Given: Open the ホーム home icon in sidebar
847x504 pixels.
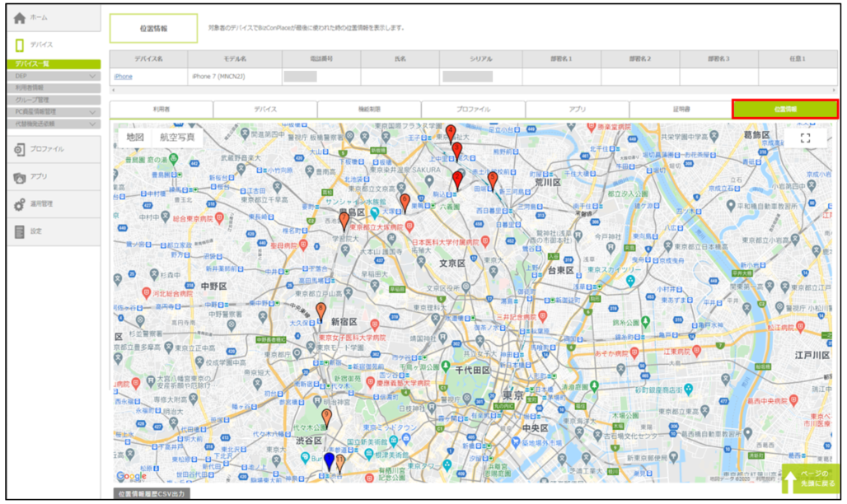Looking at the screenshot, I should tap(20, 17).
